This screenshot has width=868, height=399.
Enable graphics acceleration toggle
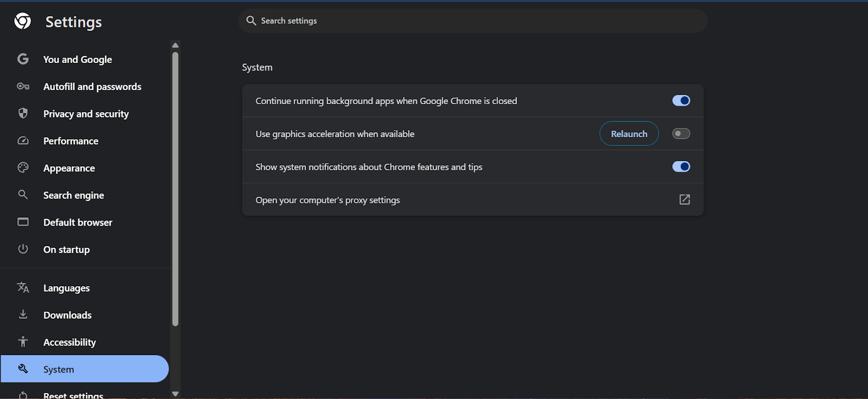coord(681,133)
